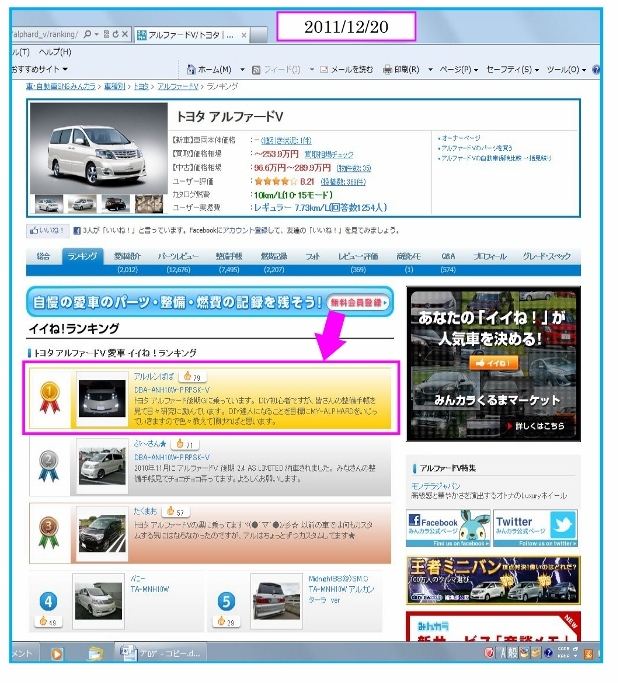Select the second small car thumbnail under the photo

click(82, 204)
